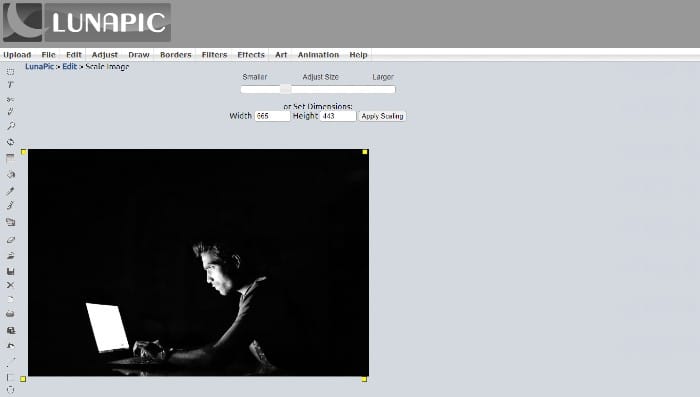Select the Gradient tool icon

coord(10,158)
